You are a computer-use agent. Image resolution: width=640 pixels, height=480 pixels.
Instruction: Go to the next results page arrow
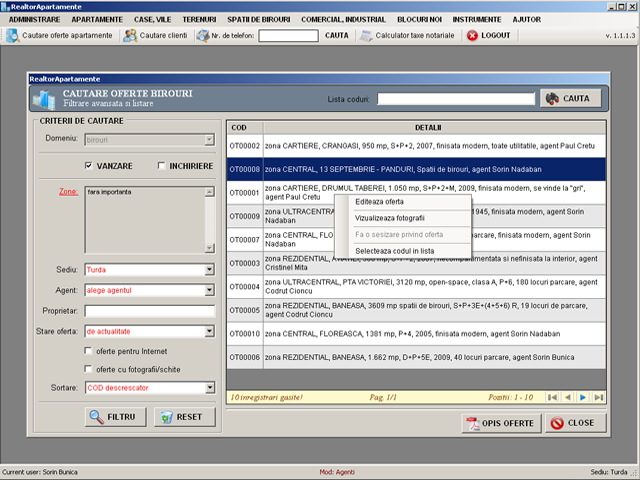pyautogui.click(x=583, y=397)
